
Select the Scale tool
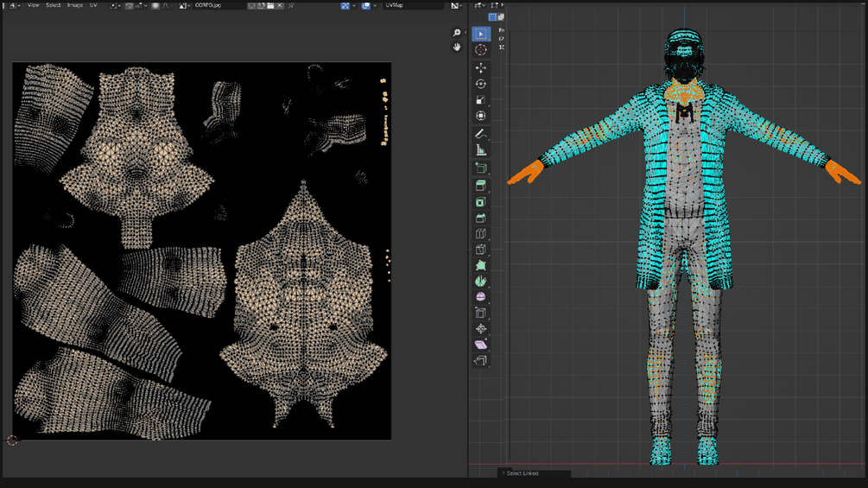[481, 100]
